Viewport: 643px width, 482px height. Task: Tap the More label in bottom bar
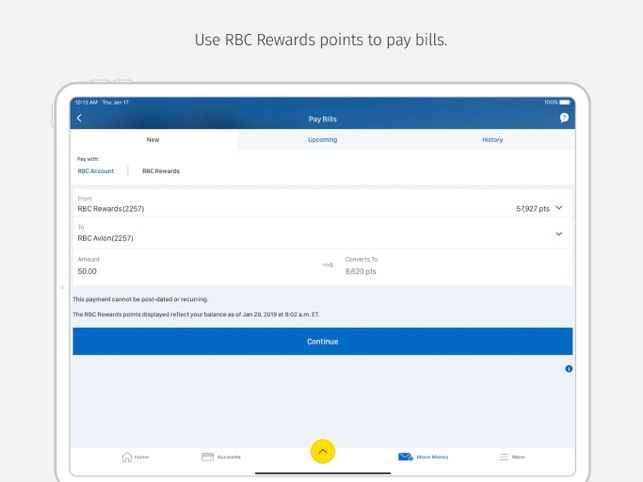[x=518, y=457]
